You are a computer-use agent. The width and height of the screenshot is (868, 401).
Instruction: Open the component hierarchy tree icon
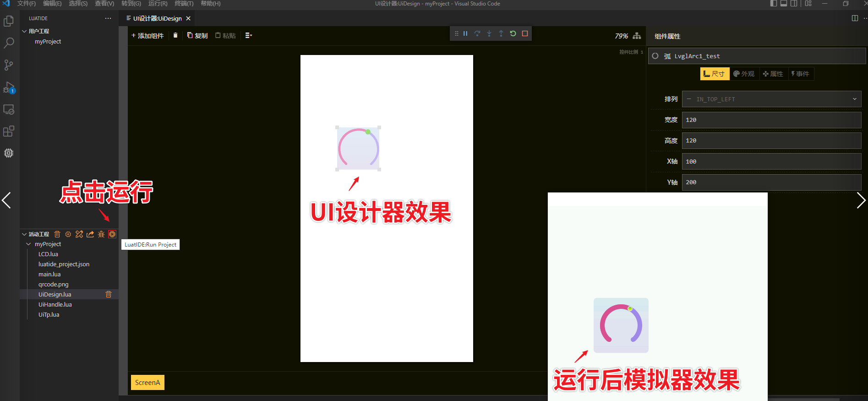637,36
